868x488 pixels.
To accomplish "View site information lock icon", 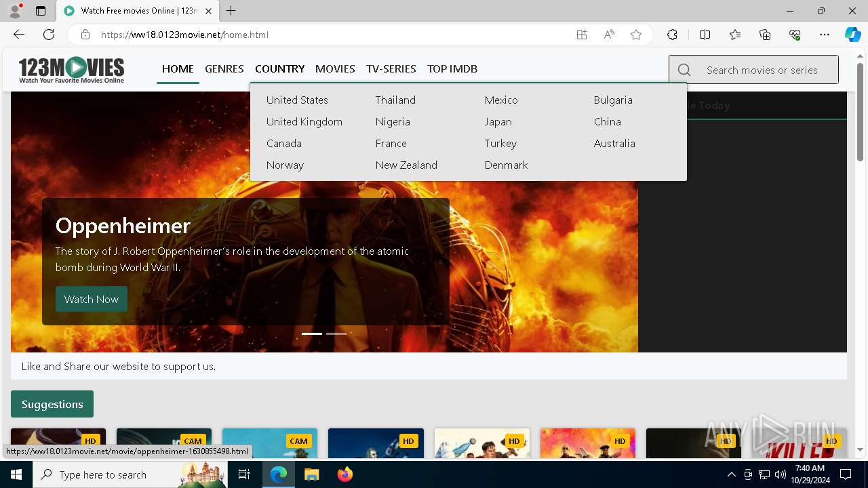I will tap(85, 35).
